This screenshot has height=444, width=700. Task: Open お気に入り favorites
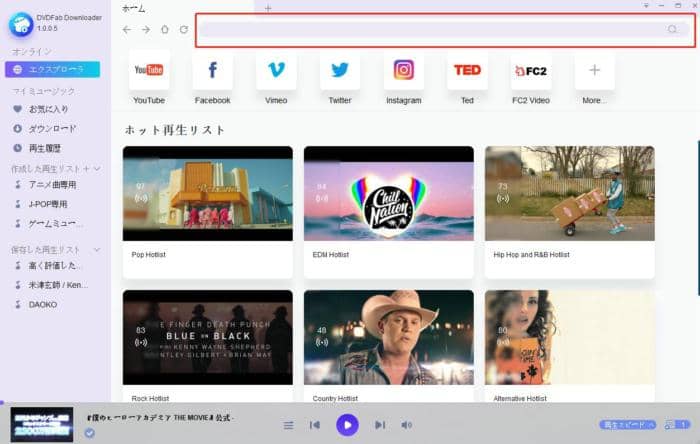pos(49,109)
